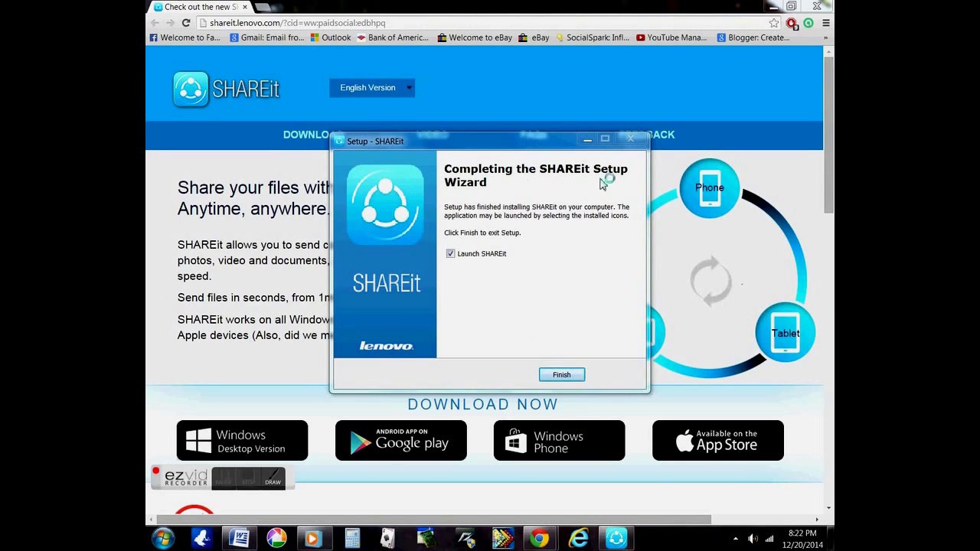Click the Ezvid recorder DRAW button
The image size is (980, 551).
coord(273,478)
